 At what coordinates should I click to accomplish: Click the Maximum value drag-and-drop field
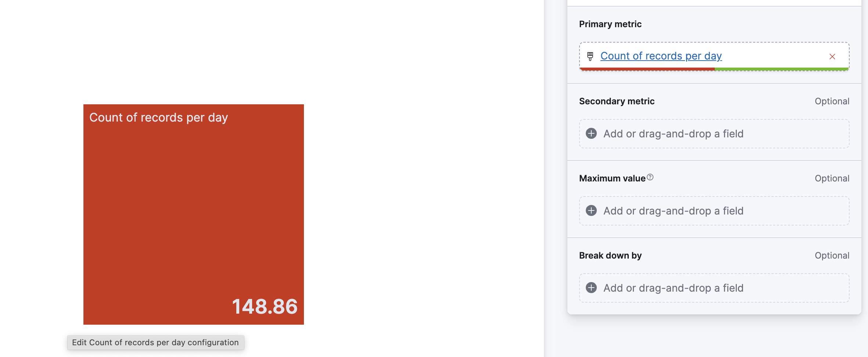(x=714, y=211)
